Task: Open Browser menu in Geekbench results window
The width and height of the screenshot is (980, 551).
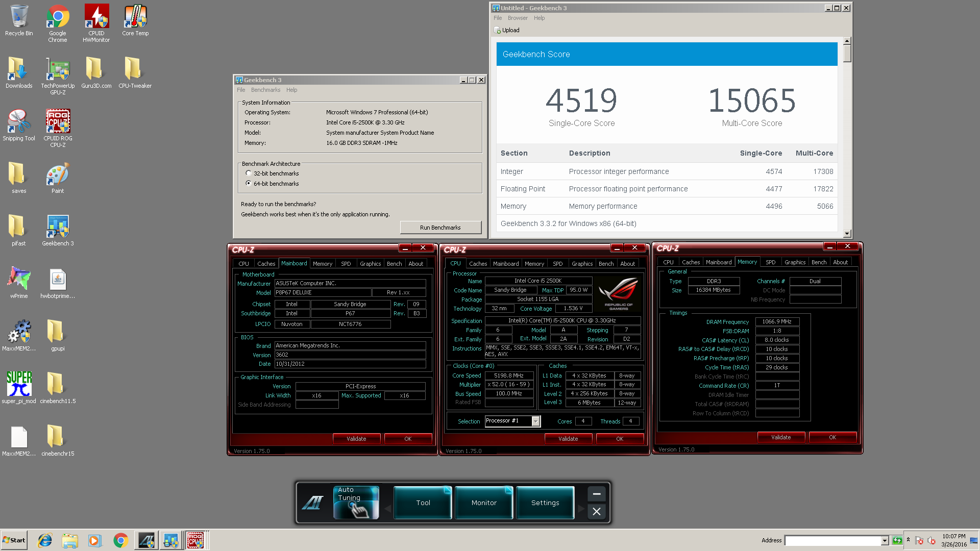Action: [518, 18]
